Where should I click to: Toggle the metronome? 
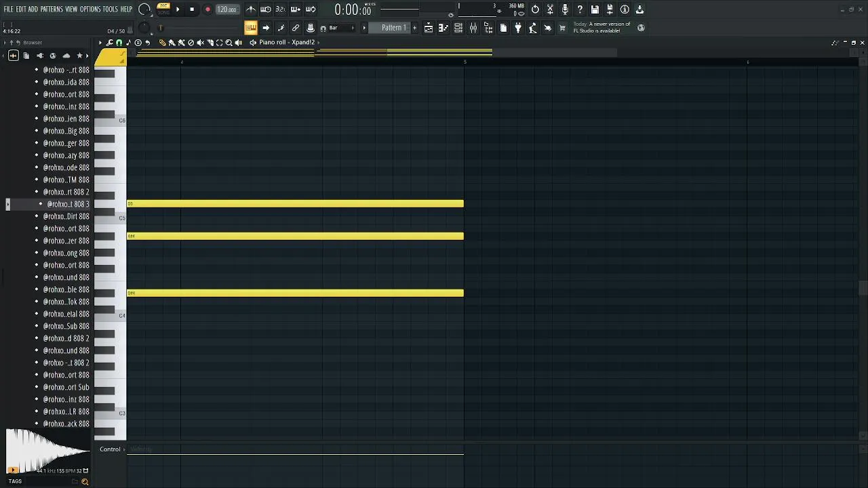click(x=251, y=9)
